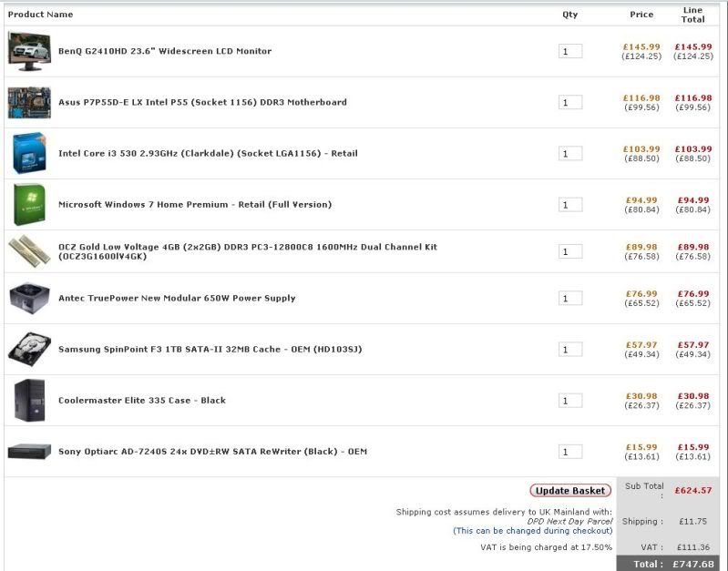The width and height of the screenshot is (728, 571).
Task: Click the Line Total column header
Action: pyautogui.click(x=692, y=15)
